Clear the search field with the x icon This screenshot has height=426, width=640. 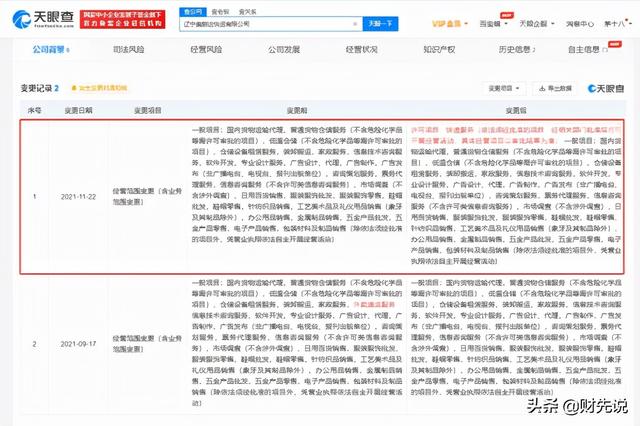point(355,24)
